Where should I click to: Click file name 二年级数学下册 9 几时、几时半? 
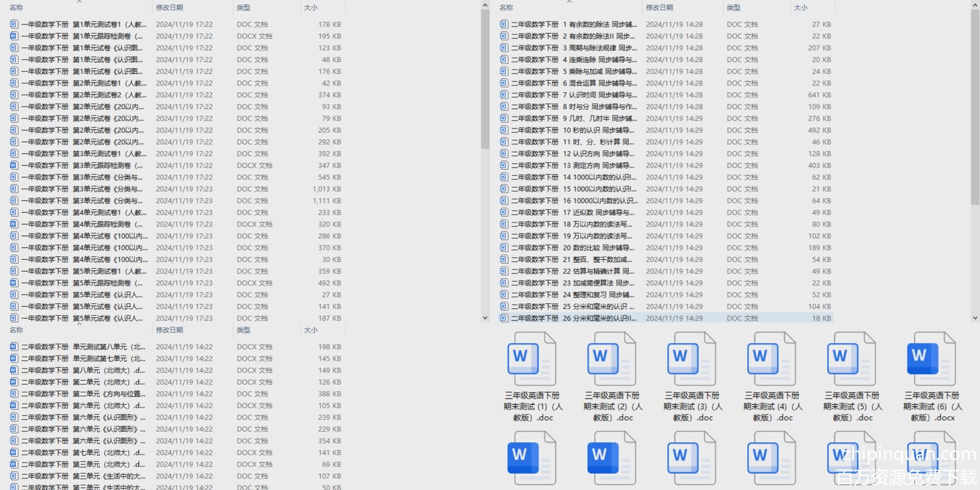coord(574,118)
